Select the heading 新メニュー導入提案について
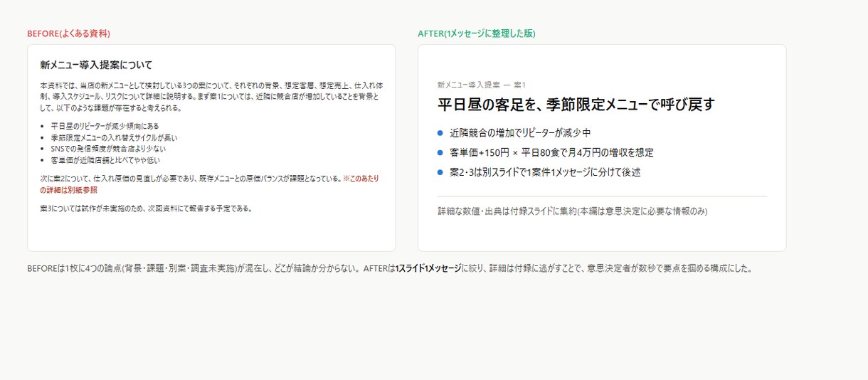Viewport: 868px width, 380px height. pyautogui.click(x=97, y=65)
